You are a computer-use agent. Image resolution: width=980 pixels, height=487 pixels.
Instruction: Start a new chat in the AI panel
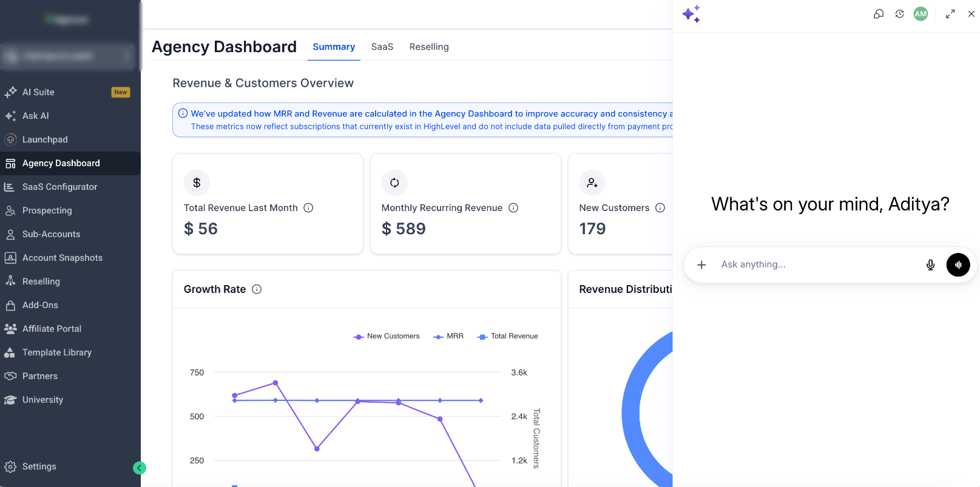879,14
